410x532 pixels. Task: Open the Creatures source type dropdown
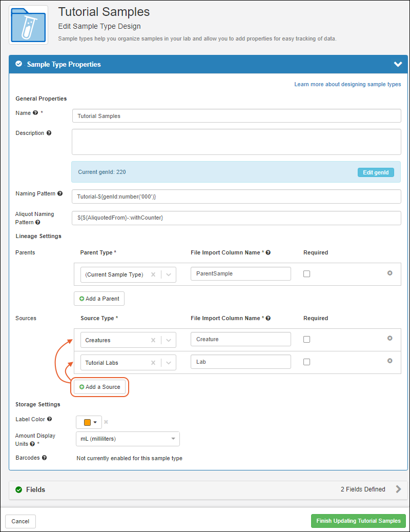coord(169,340)
